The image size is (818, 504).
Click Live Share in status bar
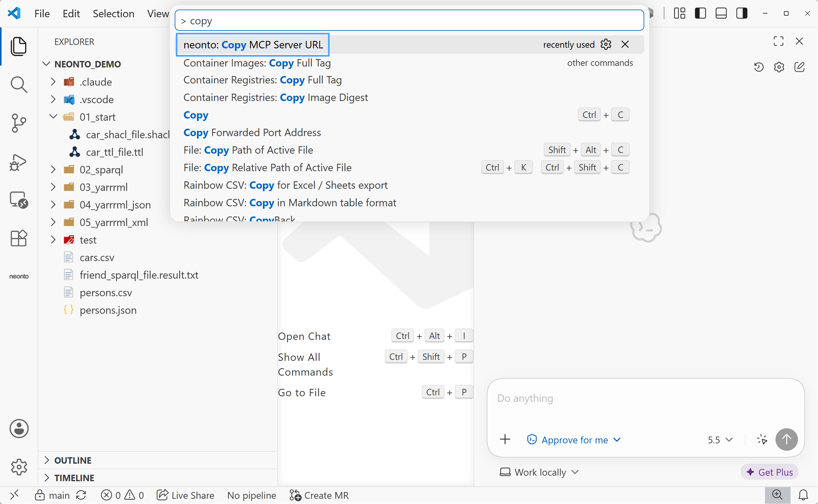point(185,495)
